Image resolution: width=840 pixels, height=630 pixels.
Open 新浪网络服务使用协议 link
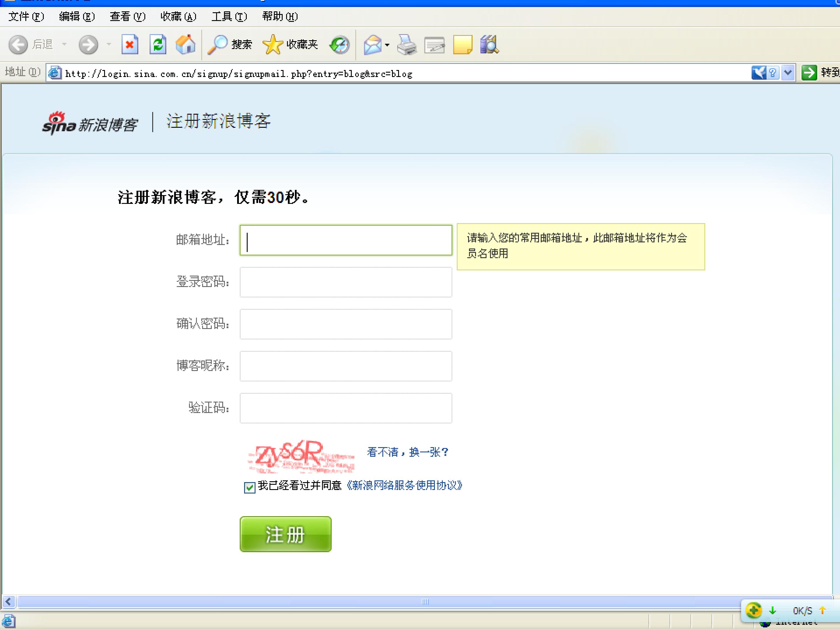404,485
